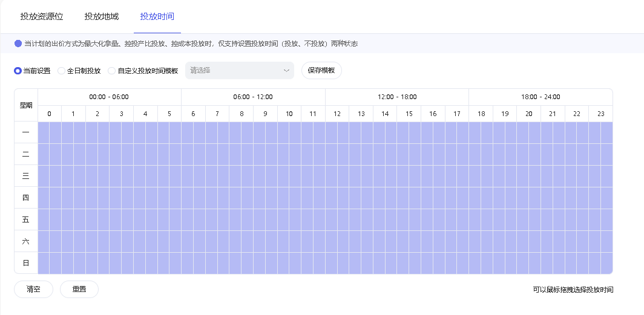
Task: Click the 一 (Monday) row label
Action: [26, 132]
